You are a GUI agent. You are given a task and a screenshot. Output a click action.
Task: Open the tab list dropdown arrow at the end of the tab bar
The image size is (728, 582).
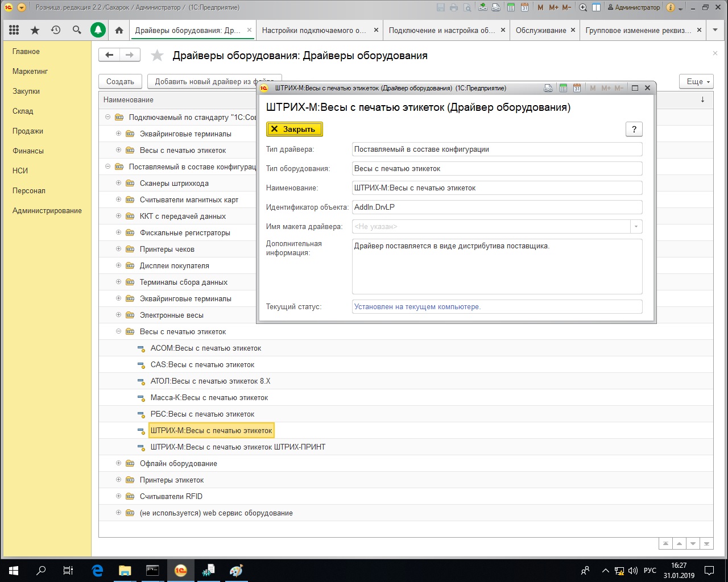[x=715, y=30]
